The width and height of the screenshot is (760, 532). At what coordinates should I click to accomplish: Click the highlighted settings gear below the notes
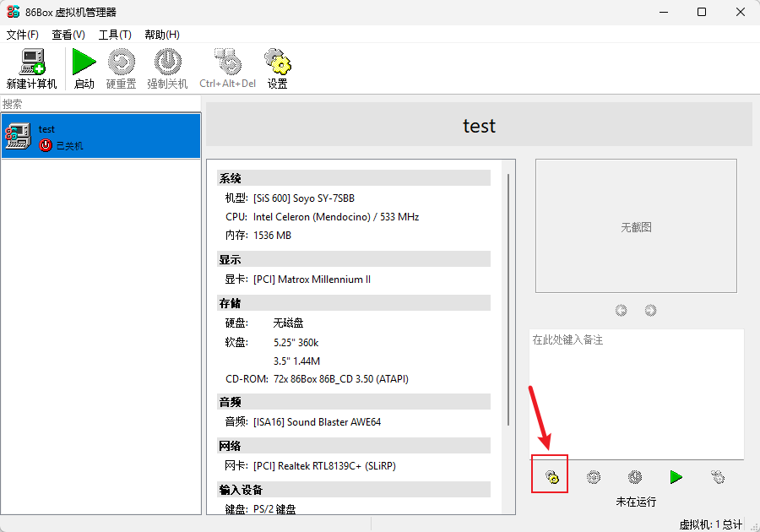[x=551, y=477]
